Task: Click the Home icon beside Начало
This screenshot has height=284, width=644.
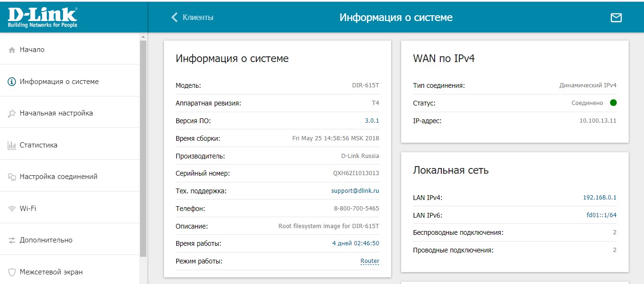Action: [12, 50]
